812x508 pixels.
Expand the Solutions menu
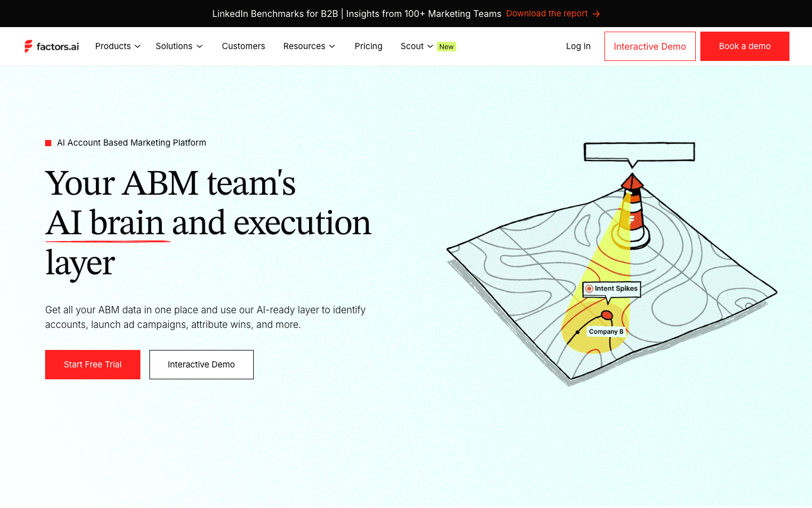coord(179,46)
